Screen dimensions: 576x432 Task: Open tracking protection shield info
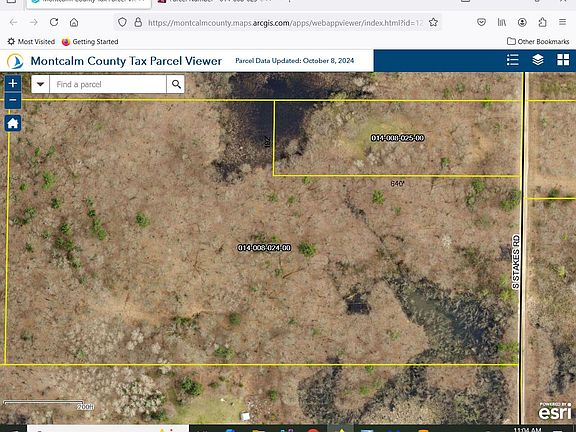tap(122, 22)
